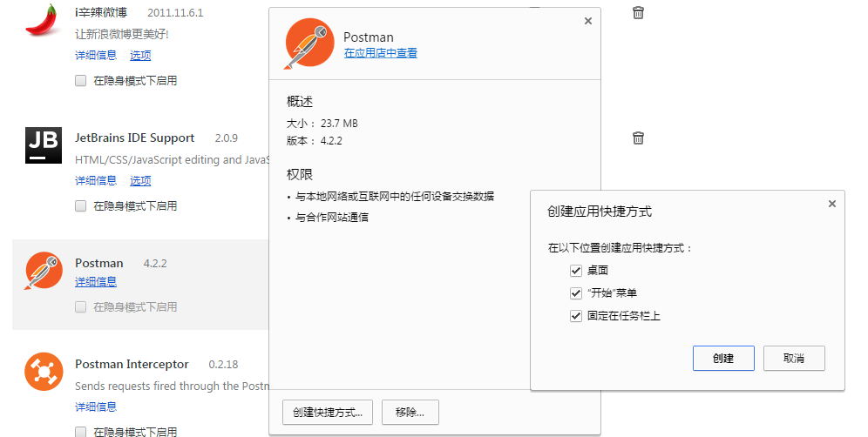
Task: Click the 创建快捷方式... button
Action: pos(328,412)
